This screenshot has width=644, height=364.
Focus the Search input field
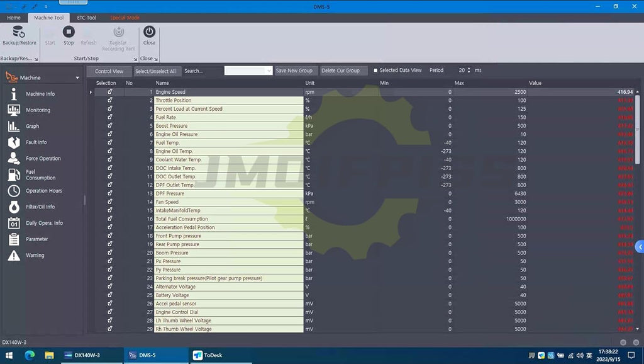(x=202, y=71)
